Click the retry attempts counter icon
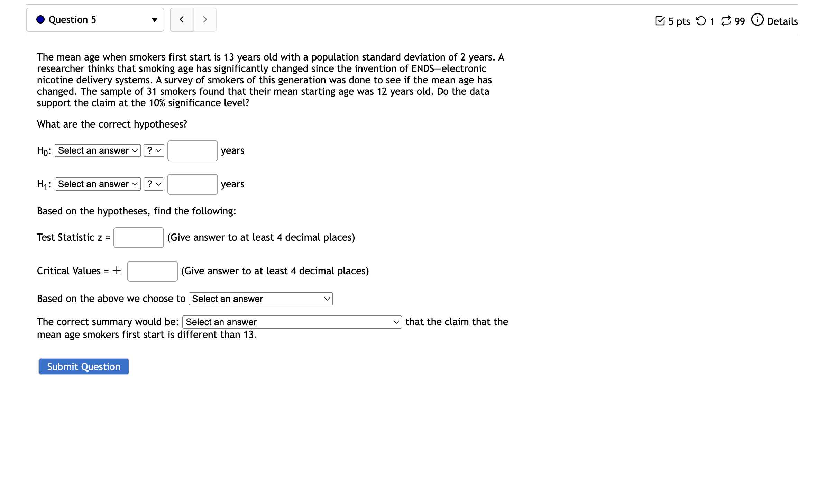The width and height of the screenshot is (825, 504). (x=700, y=21)
